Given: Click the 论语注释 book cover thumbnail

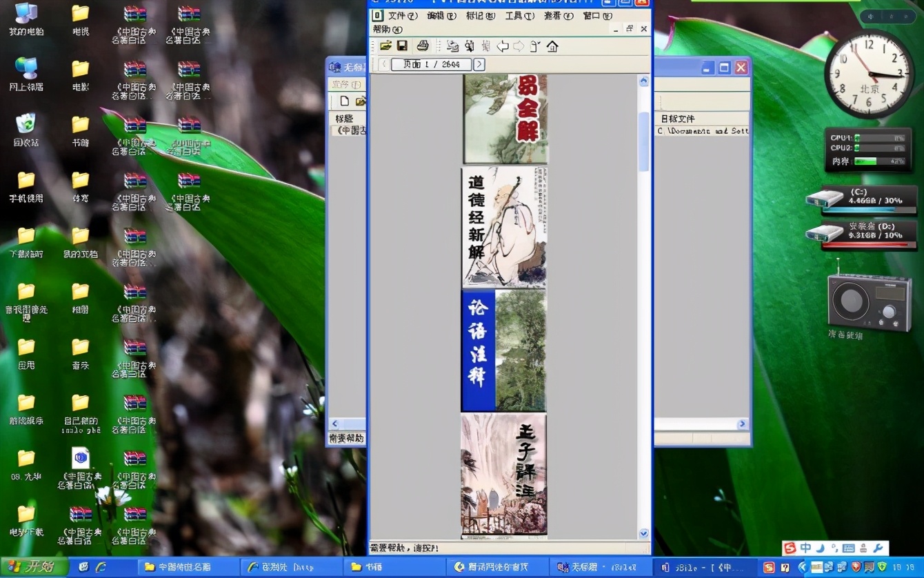Looking at the screenshot, I should [x=504, y=351].
